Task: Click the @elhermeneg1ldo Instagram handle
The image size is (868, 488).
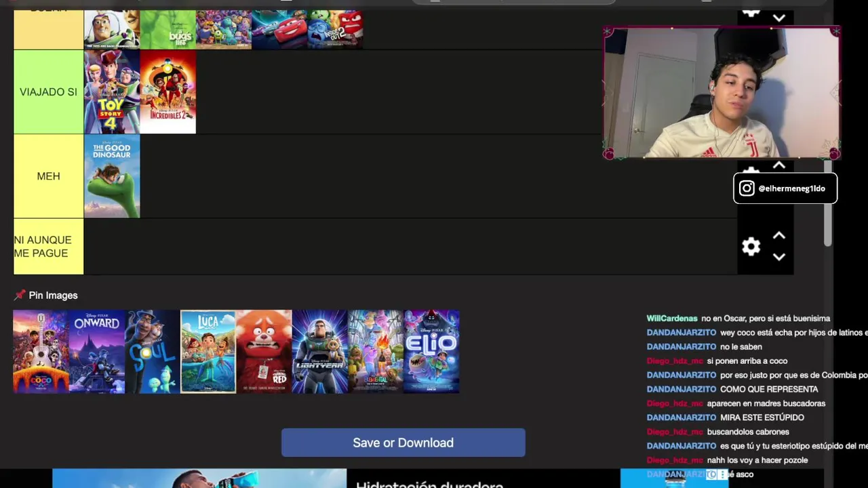Action: [791, 188]
